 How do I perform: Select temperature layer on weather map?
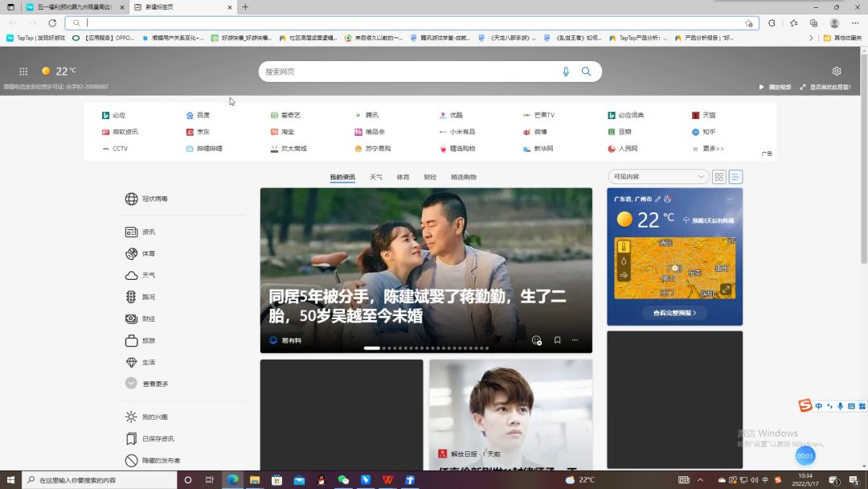click(x=624, y=247)
